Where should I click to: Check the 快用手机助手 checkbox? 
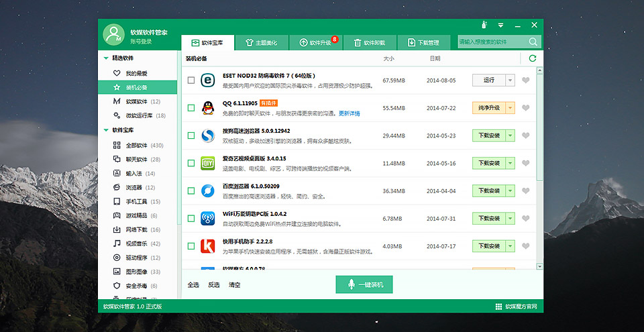191,245
